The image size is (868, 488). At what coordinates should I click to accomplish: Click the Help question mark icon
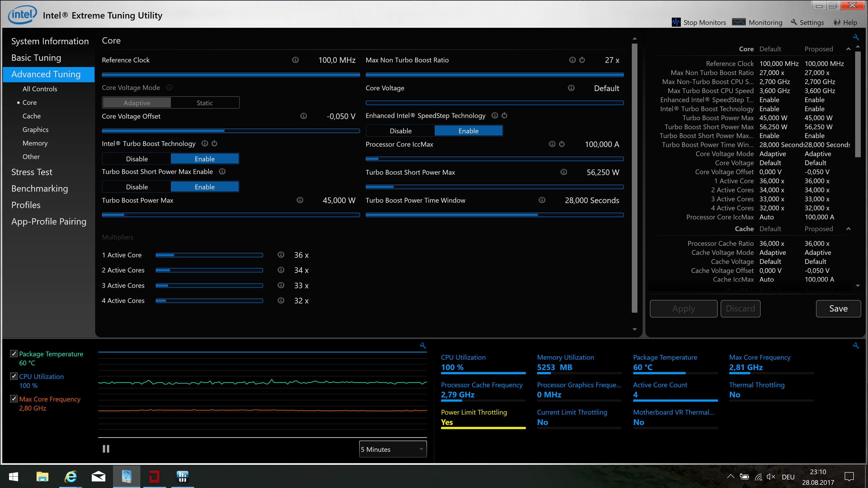(x=837, y=22)
